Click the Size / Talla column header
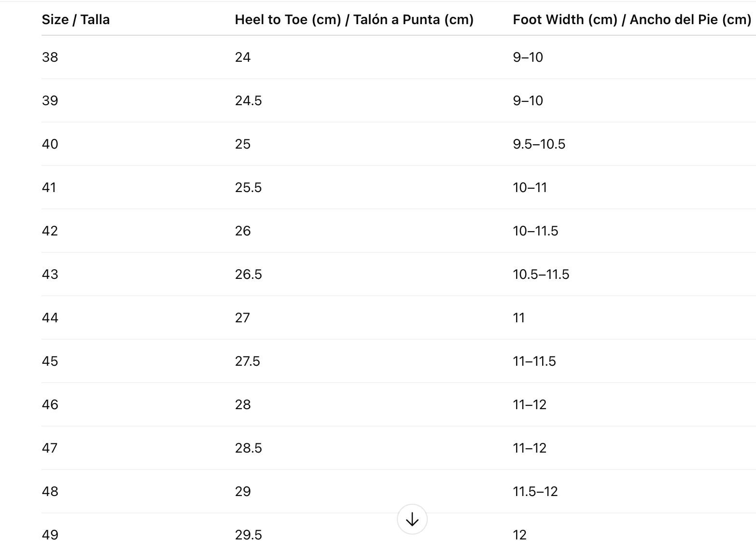 point(76,20)
